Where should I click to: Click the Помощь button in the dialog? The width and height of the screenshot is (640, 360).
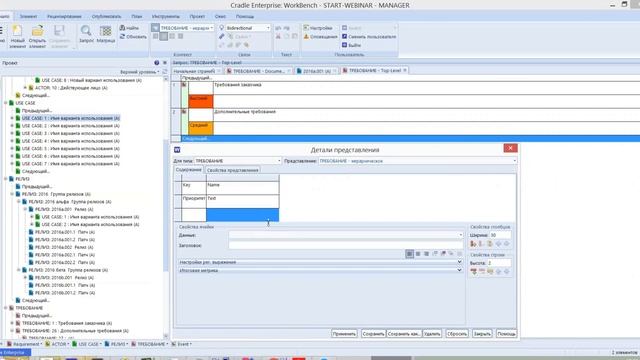click(x=506, y=333)
